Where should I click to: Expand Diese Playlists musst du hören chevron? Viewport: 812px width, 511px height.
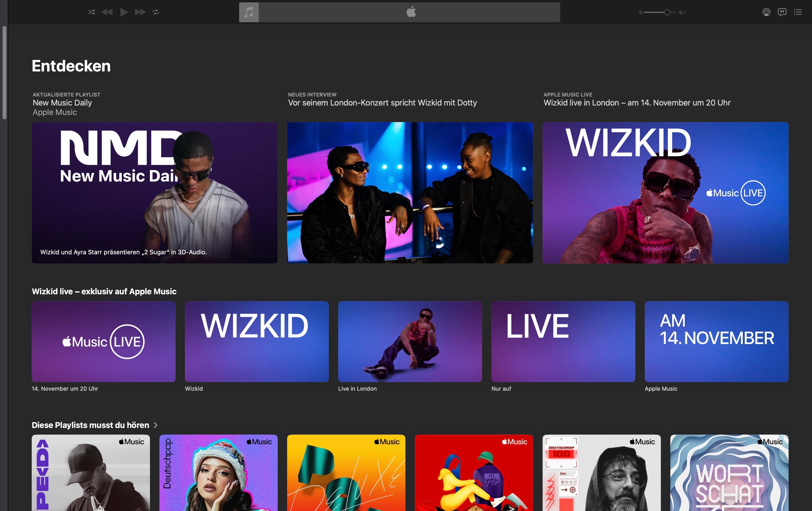click(x=155, y=425)
